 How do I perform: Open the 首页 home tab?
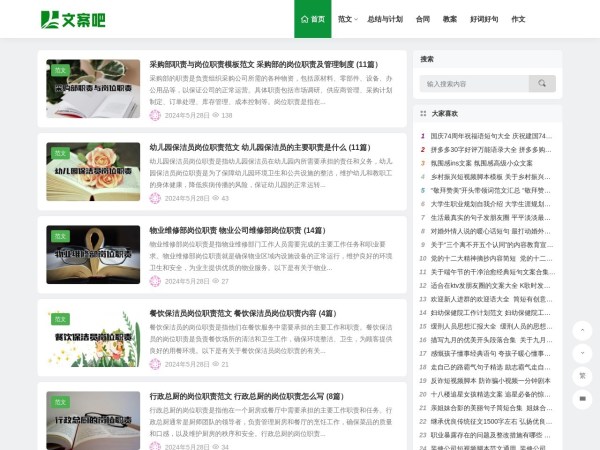pos(313,19)
